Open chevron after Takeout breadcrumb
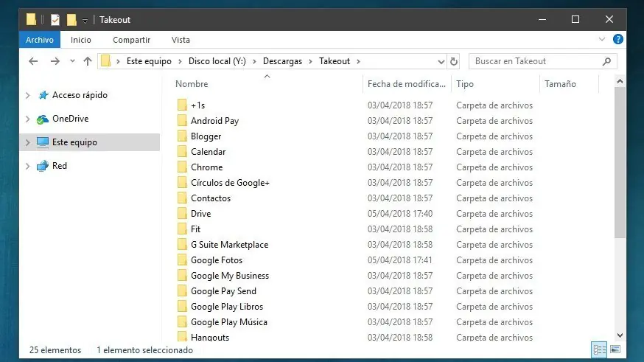Screen dimensions: 644x362 [x=359, y=62]
